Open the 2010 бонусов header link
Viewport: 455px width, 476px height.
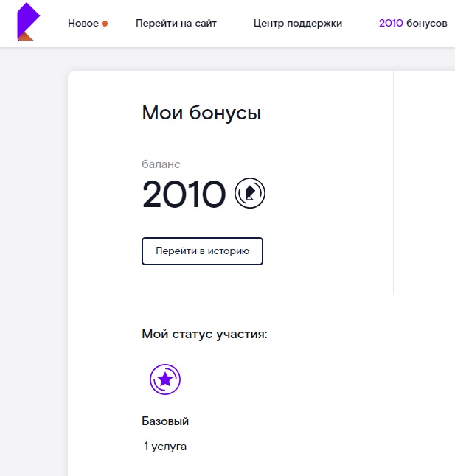click(x=413, y=23)
